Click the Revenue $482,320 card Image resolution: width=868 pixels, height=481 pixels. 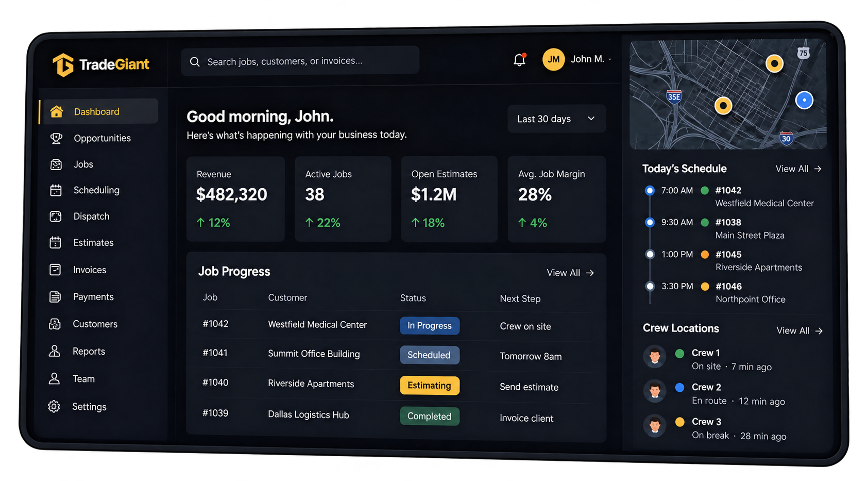click(x=235, y=199)
